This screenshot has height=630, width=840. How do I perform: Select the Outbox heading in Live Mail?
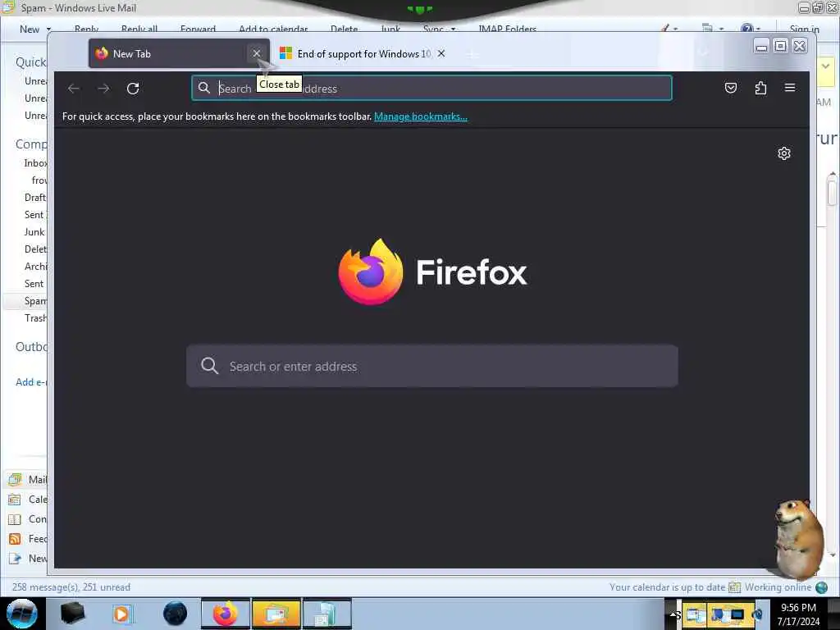31,347
